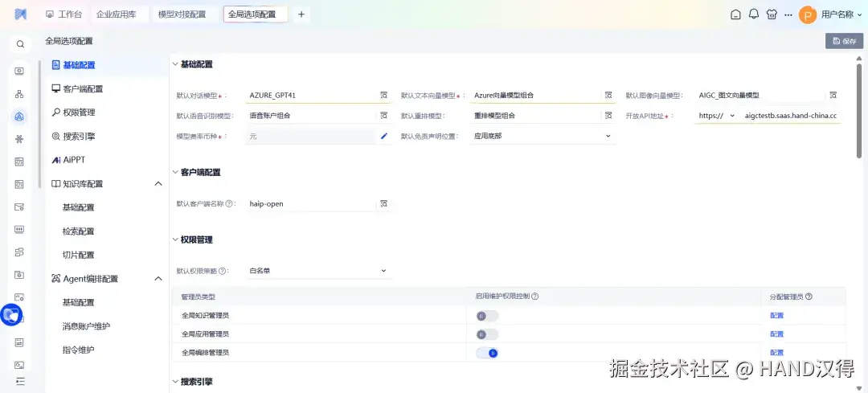Collapse the 知识库配置 menu group

coord(158,184)
